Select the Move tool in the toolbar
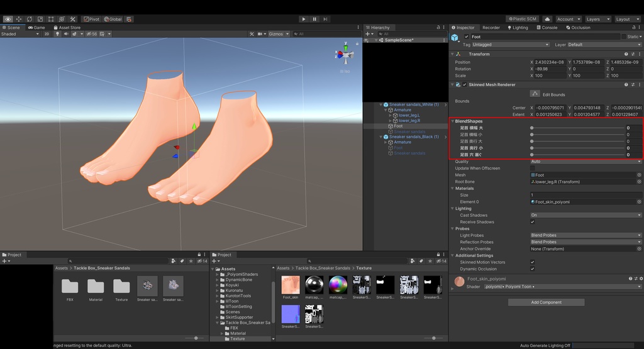Image resolution: width=644 pixels, height=349 pixels. pyautogui.click(x=19, y=19)
